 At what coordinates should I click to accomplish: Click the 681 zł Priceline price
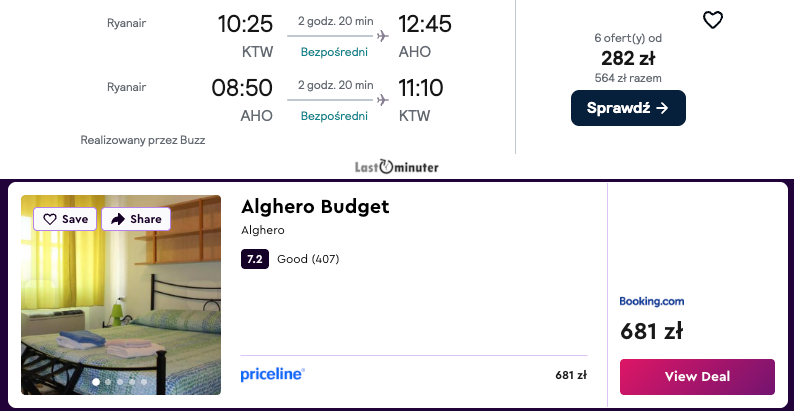pos(570,376)
